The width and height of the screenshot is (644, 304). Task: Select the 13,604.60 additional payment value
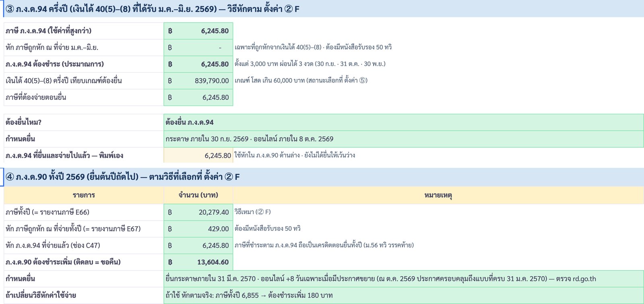pos(198,262)
